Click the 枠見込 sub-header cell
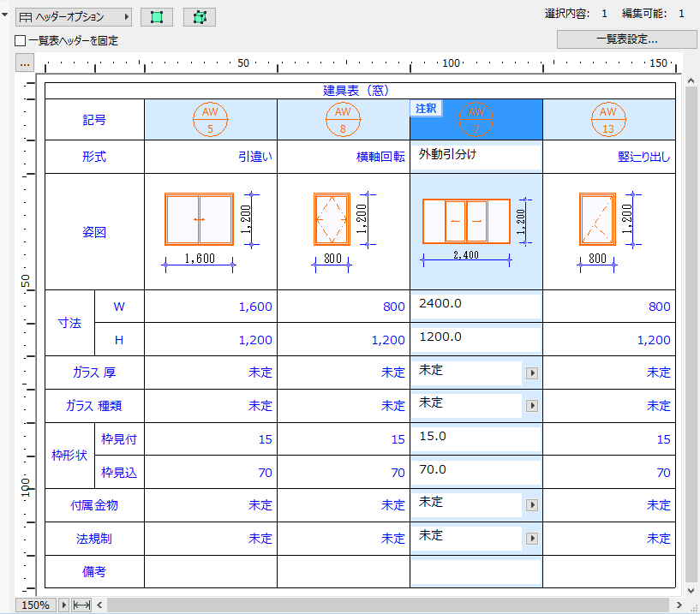700x614 pixels. [119, 472]
